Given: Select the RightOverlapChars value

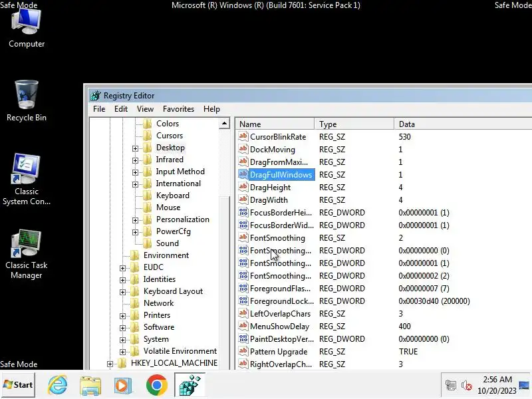Looking at the screenshot, I should (x=281, y=364).
